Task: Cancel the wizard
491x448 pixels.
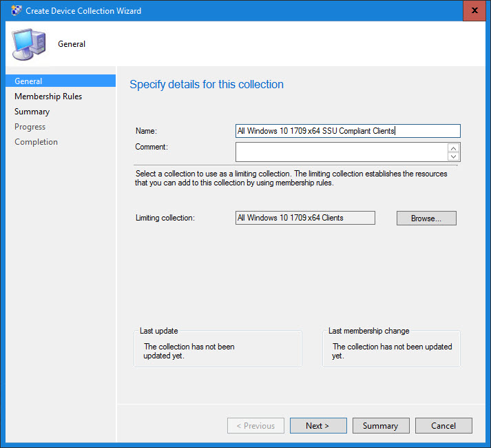Action: [x=443, y=426]
